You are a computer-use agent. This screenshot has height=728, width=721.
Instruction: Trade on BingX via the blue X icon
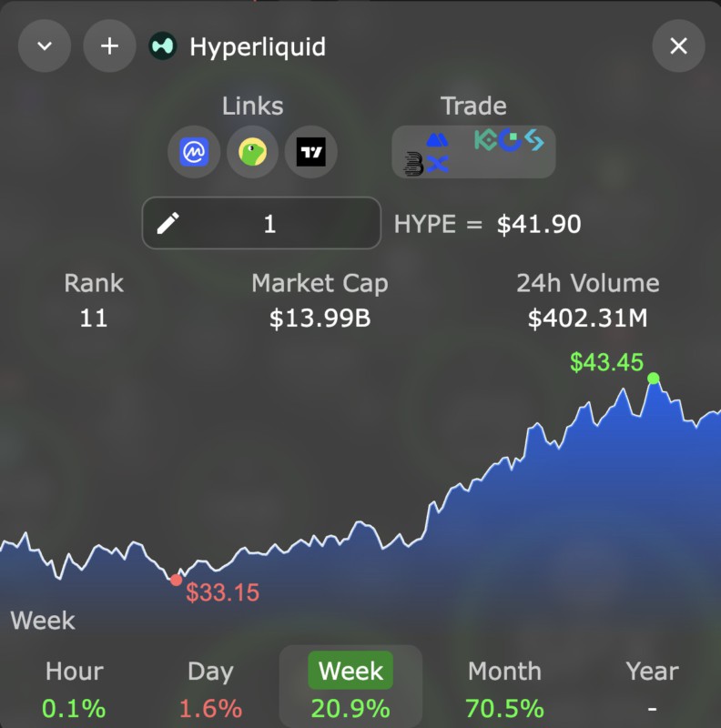click(x=437, y=164)
